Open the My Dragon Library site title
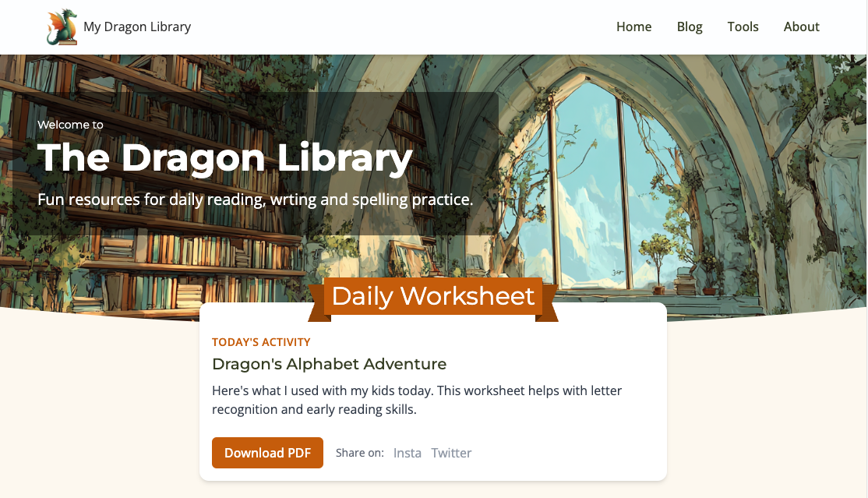 point(137,26)
